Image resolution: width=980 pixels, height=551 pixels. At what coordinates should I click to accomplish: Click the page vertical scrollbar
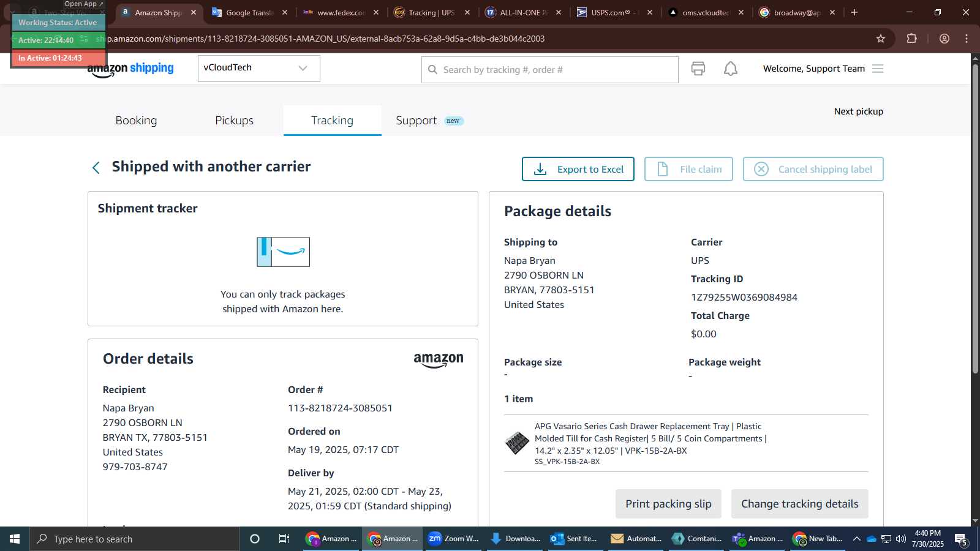pos(975,217)
